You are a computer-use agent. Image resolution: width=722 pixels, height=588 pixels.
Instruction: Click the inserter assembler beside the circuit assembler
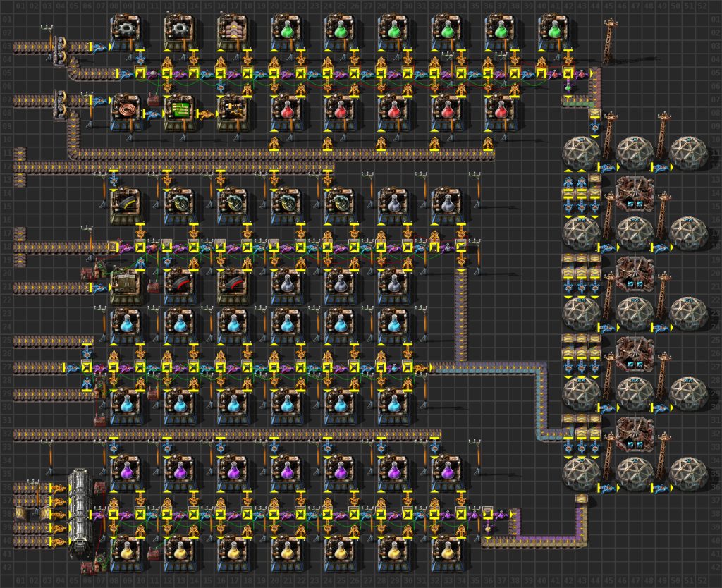click(233, 112)
